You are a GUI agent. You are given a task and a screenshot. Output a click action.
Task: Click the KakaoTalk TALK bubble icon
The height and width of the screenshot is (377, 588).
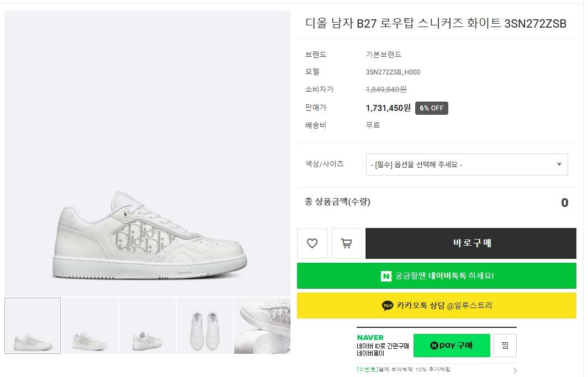pos(388,305)
